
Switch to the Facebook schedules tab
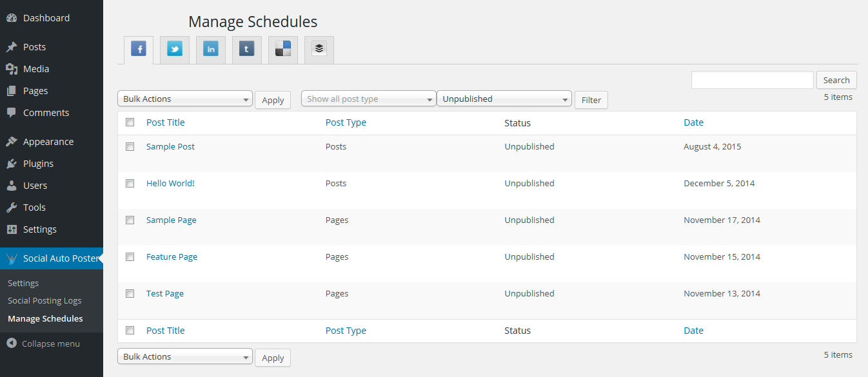click(138, 49)
